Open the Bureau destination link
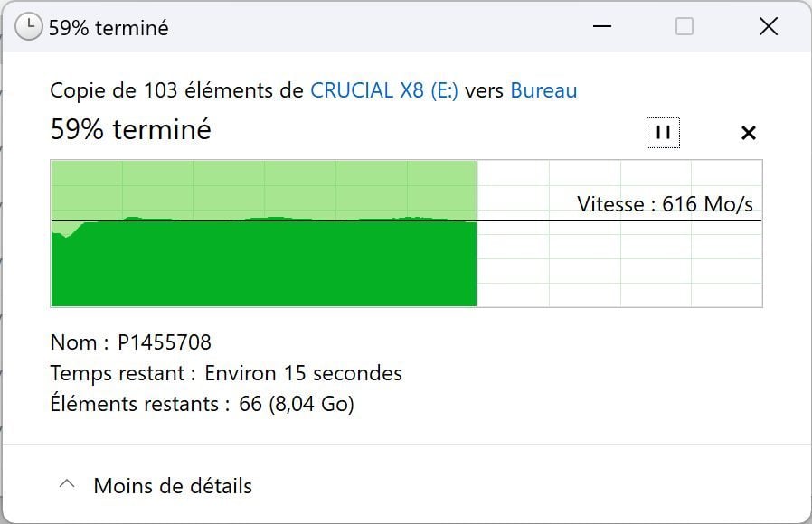This screenshot has height=524, width=812. click(543, 90)
